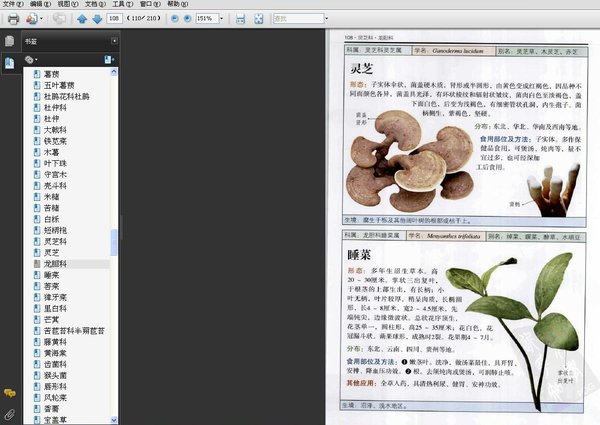Click the bookmark icon beside 獐牙菜
Image resolution: width=600 pixels, height=425 pixels.
37,297
